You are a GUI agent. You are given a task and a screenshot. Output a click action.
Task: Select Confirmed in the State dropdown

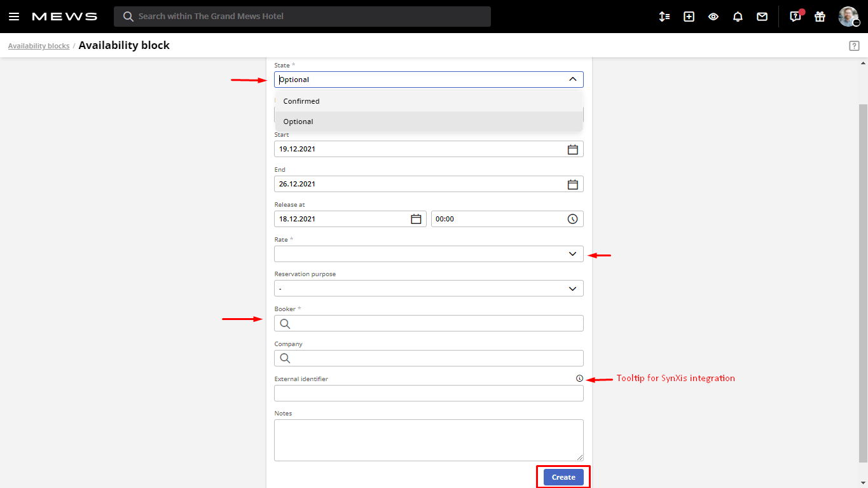[301, 101]
